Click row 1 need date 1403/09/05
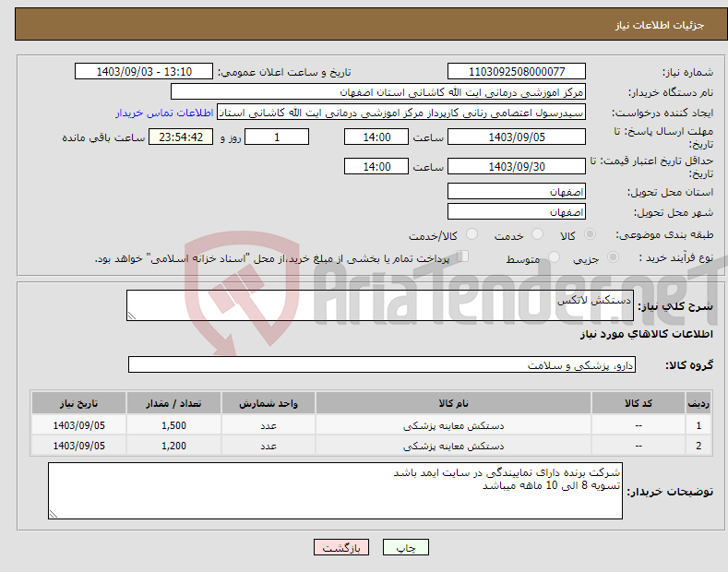Image resolution: width=728 pixels, height=572 pixels. click(79, 425)
